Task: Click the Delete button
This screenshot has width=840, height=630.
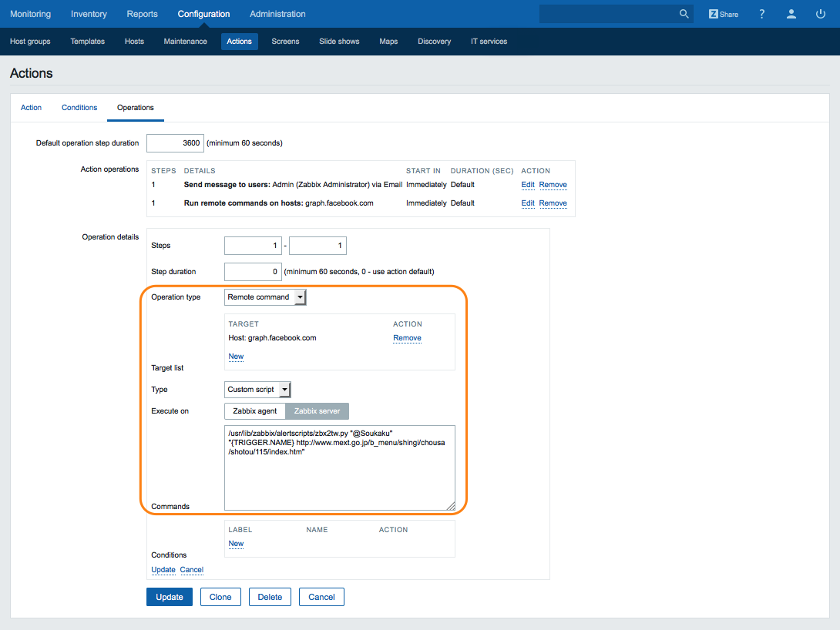Action: coord(270,597)
